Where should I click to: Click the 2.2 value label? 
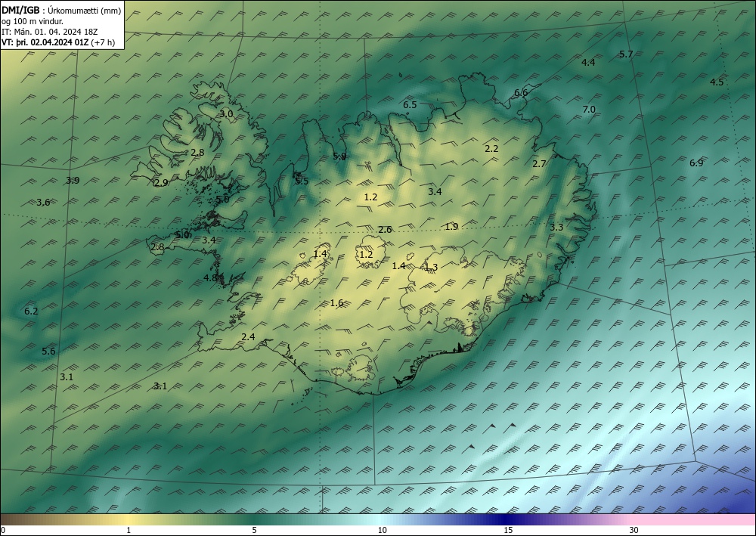[x=491, y=149]
